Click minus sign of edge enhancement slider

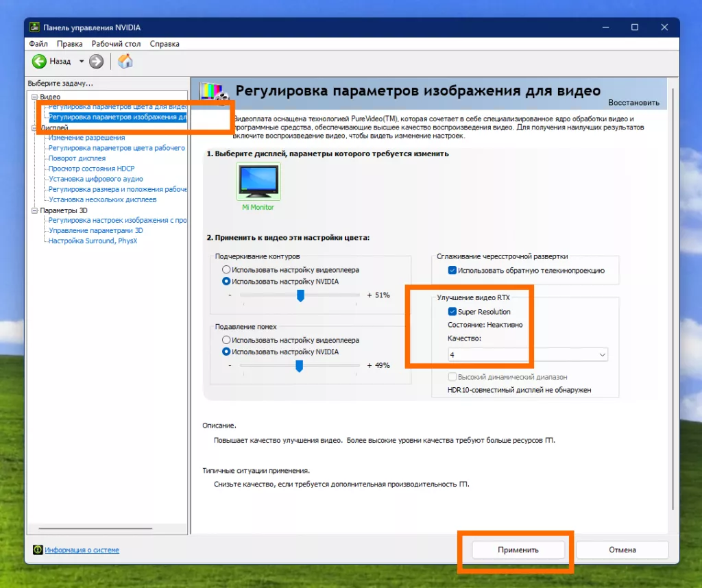pyautogui.click(x=230, y=295)
